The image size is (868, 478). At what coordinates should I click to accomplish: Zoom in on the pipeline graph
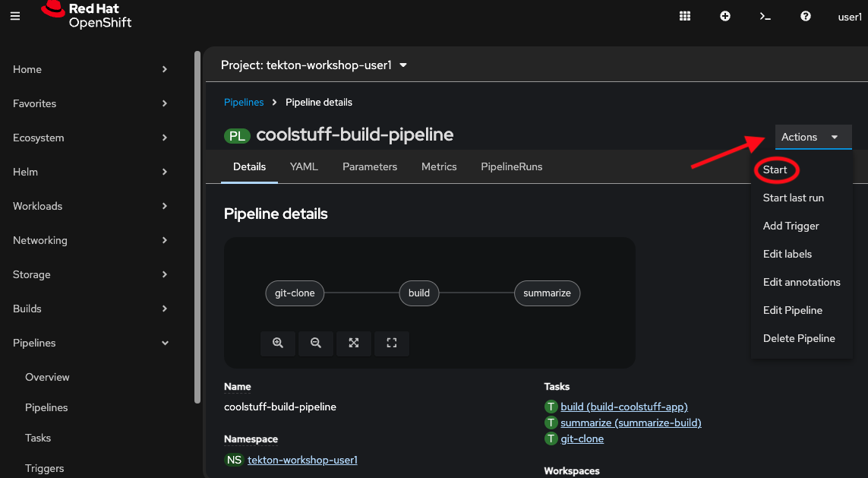pos(278,343)
